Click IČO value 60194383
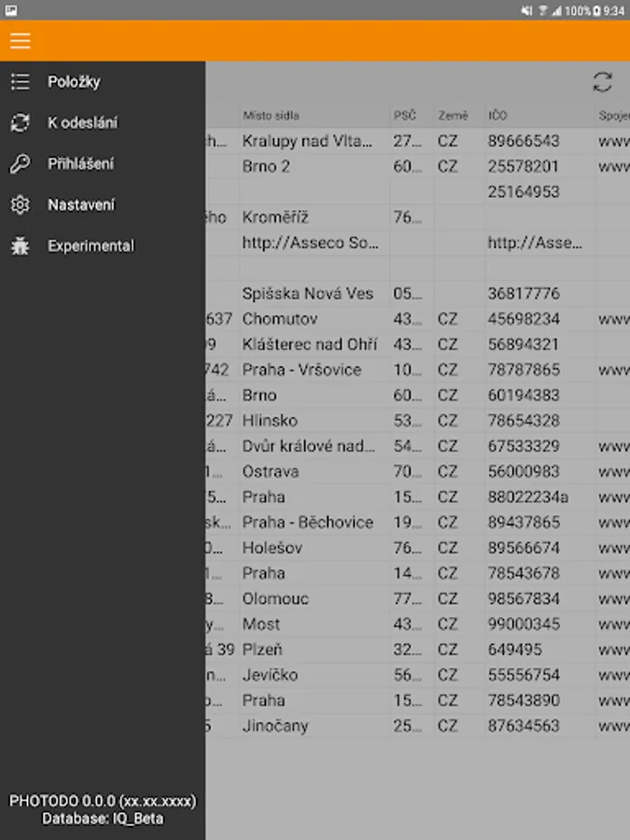The height and width of the screenshot is (840, 630). point(524,396)
